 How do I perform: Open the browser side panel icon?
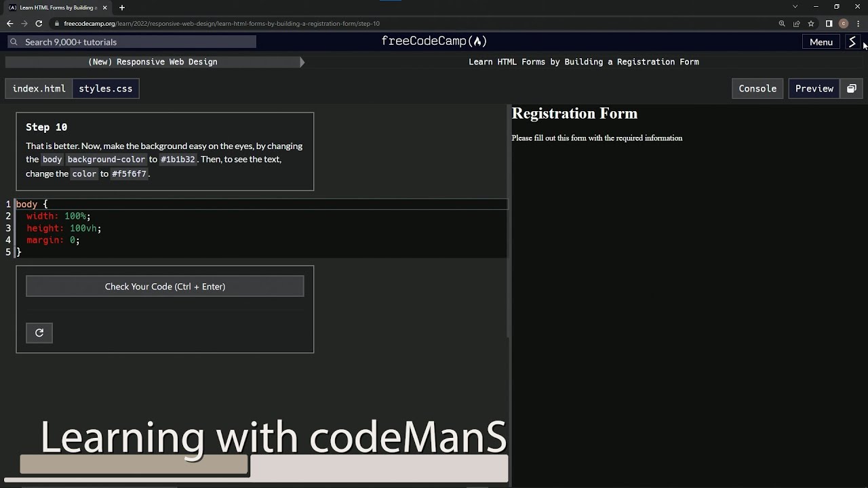tap(829, 23)
